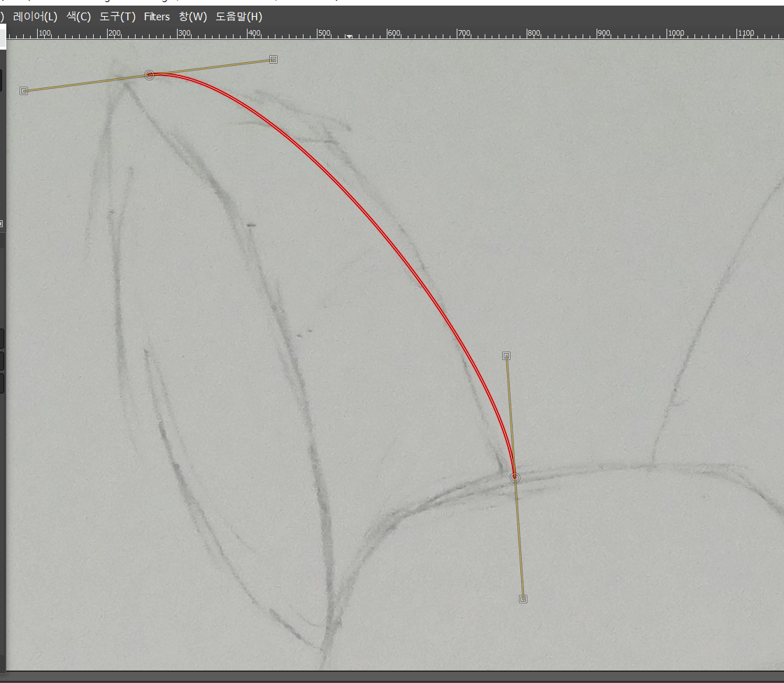This screenshot has height=683, width=784.
Task: Click the ruler pointer marker near 500
Action: 349,36
